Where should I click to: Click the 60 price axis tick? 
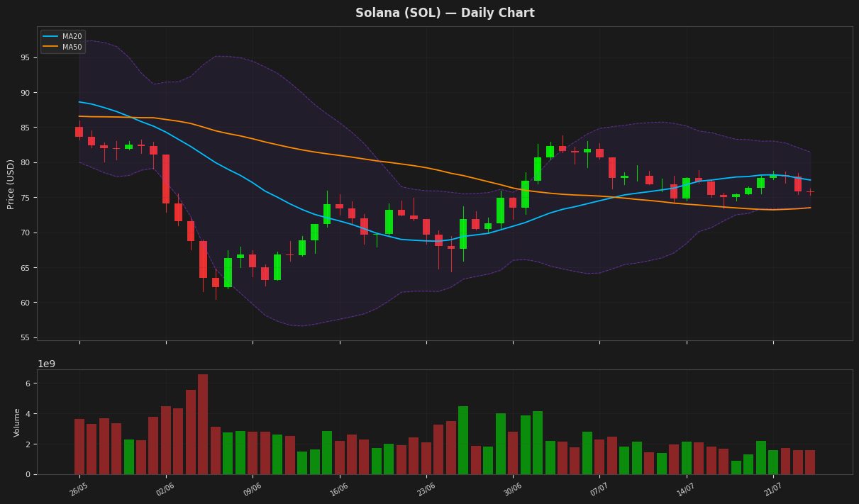(26, 303)
